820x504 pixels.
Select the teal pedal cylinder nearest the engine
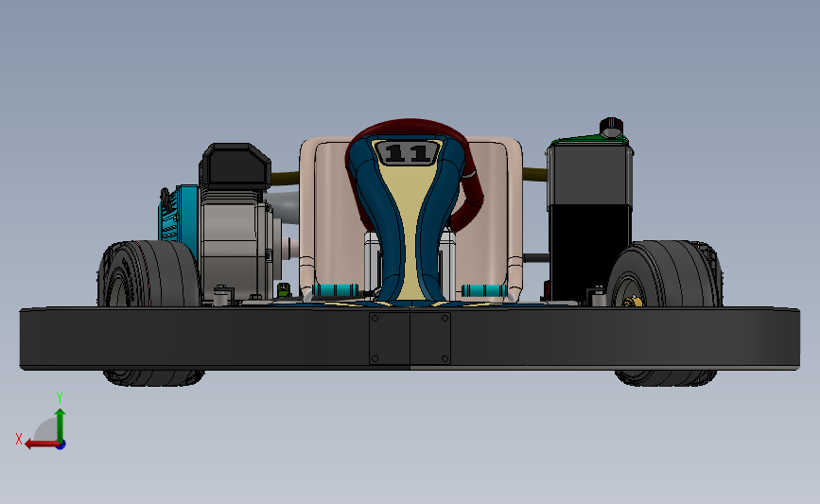(335, 290)
